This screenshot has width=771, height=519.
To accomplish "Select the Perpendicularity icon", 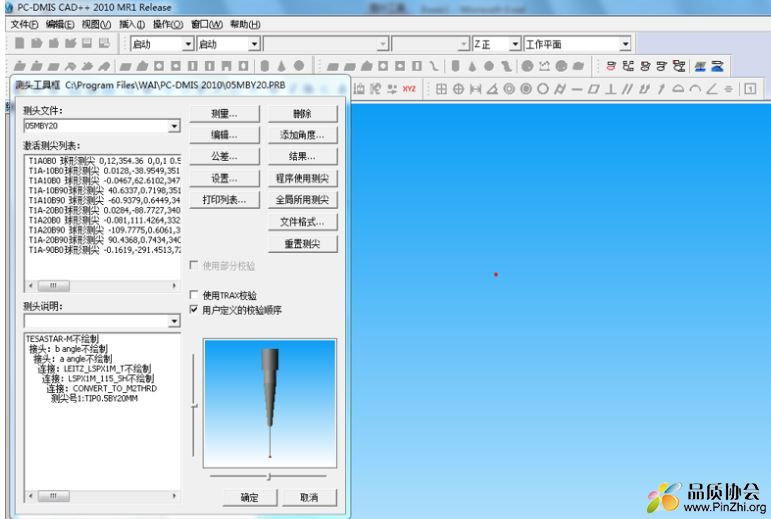I will [x=611, y=89].
